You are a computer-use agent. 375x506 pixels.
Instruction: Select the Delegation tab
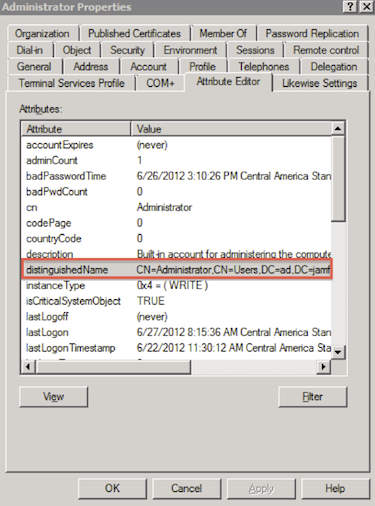pyautogui.click(x=334, y=67)
